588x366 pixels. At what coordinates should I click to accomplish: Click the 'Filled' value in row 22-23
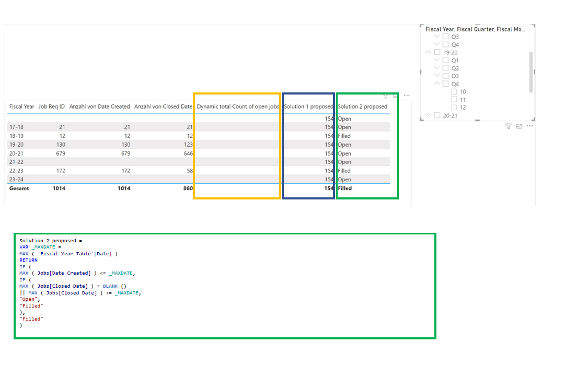(x=344, y=171)
